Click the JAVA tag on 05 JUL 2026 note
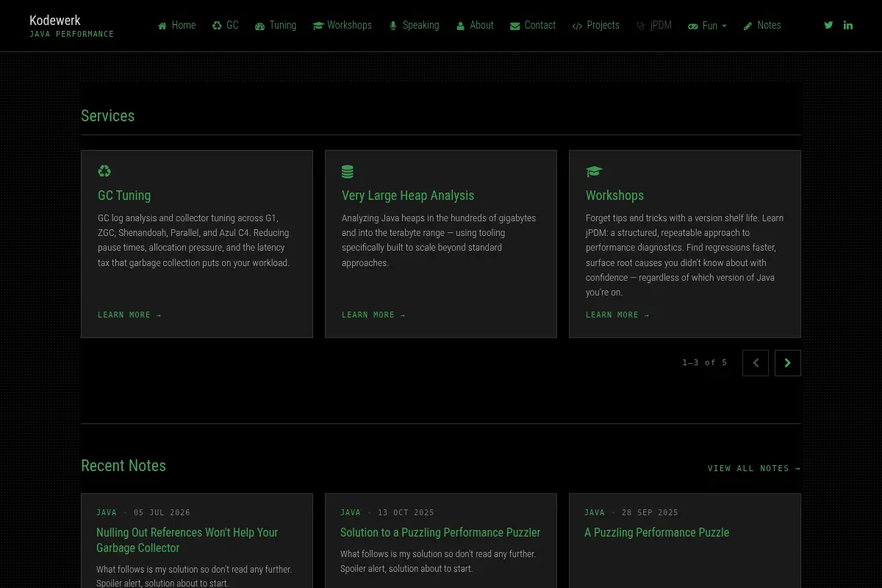 [x=107, y=512]
